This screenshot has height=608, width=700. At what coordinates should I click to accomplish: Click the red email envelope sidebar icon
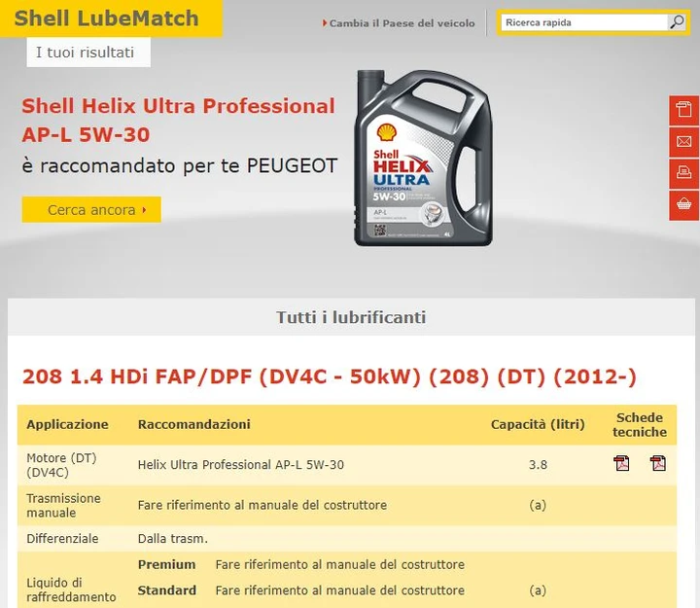pyautogui.click(x=683, y=142)
